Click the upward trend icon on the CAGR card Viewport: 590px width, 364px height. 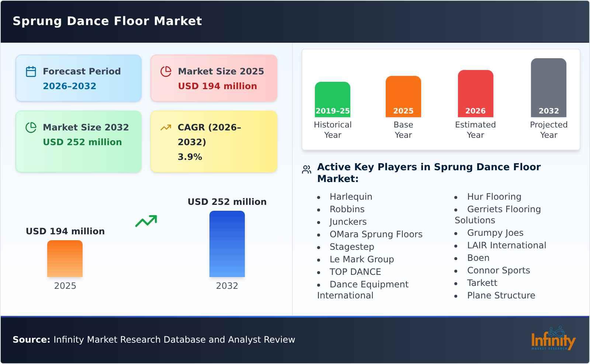pyautogui.click(x=166, y=127)
